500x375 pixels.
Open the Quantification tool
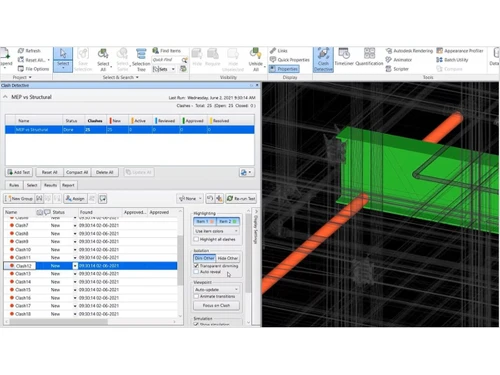369,57
